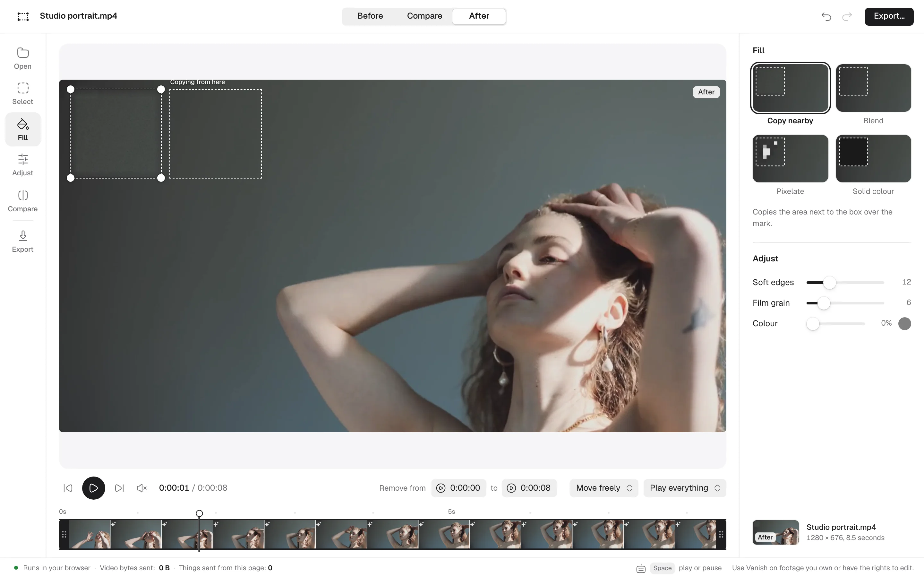Screen dimensions: 924x578
Task: Set removal start to current time
Action: [x=441, y=488]
